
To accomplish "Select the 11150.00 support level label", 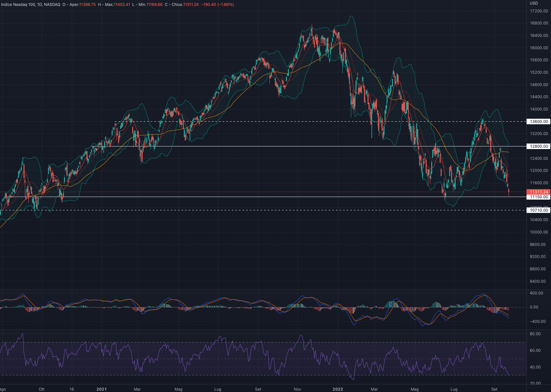I will [x=539, y=197].
